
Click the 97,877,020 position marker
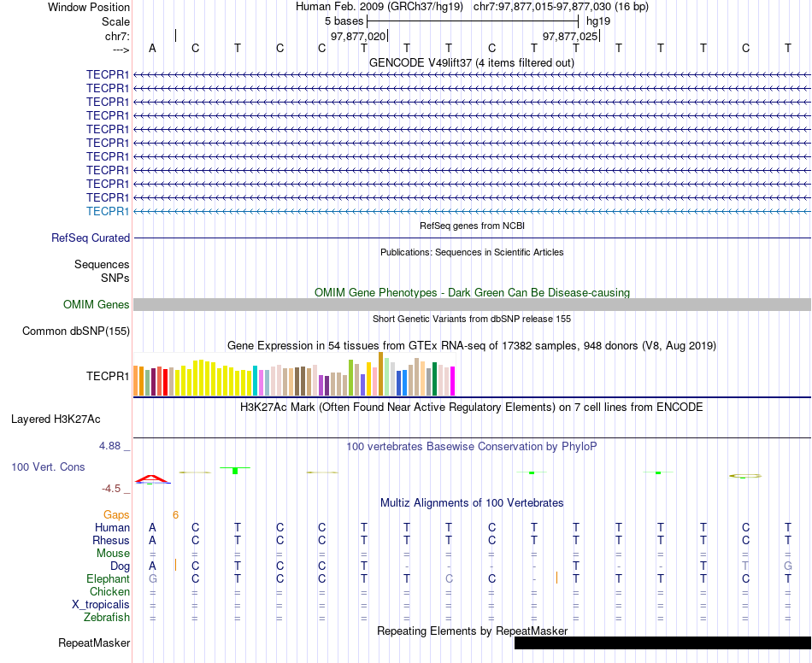358,36
